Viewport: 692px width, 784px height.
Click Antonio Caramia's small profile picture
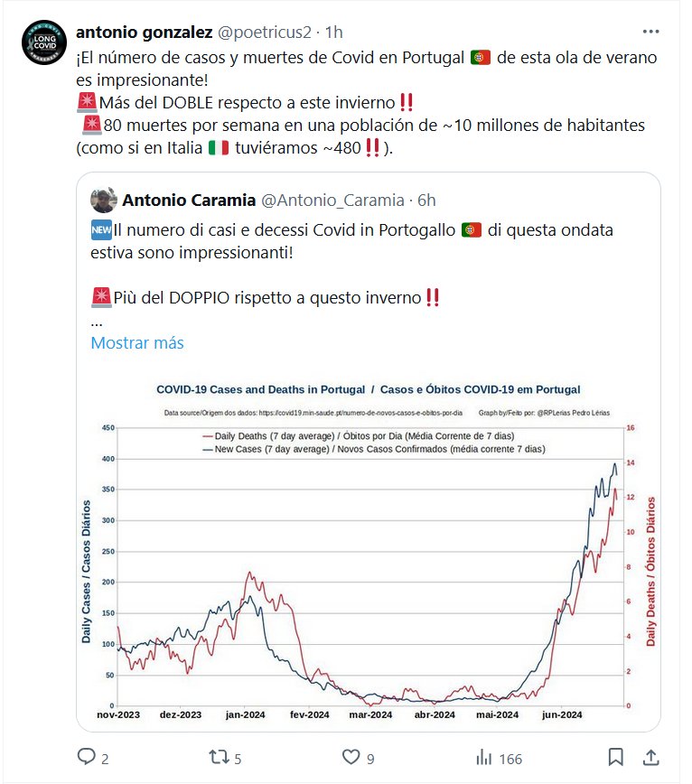tap(105, 199)
